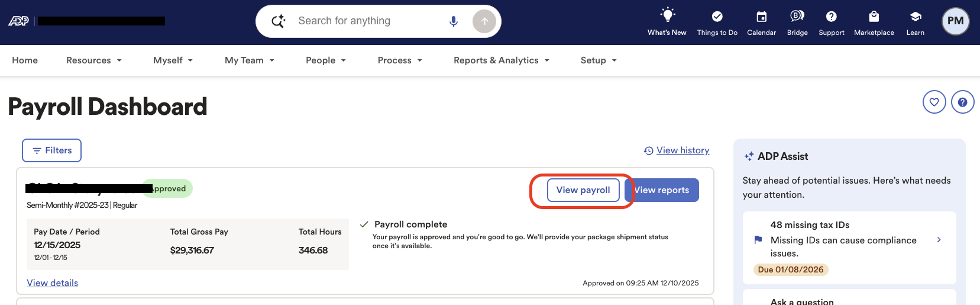This screenshot has width=980, height=305.
Task: Open the Bridge icon
Action: [x=797, y=16]
